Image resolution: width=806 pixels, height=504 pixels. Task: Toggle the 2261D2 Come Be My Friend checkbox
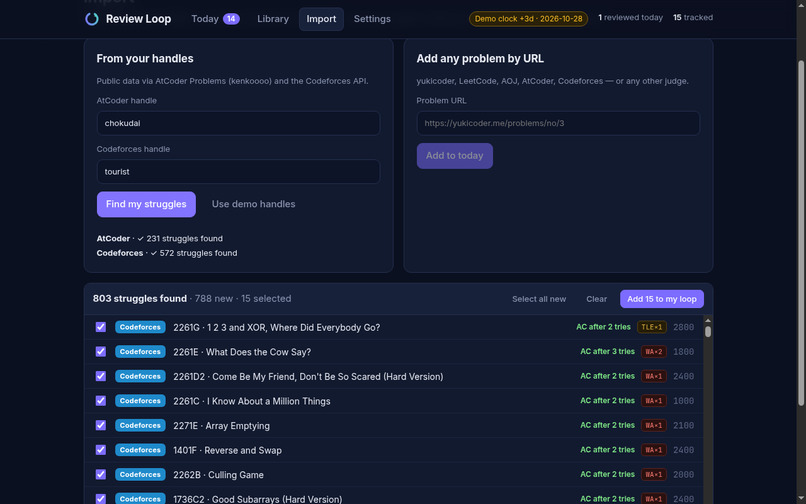[101, 376]
